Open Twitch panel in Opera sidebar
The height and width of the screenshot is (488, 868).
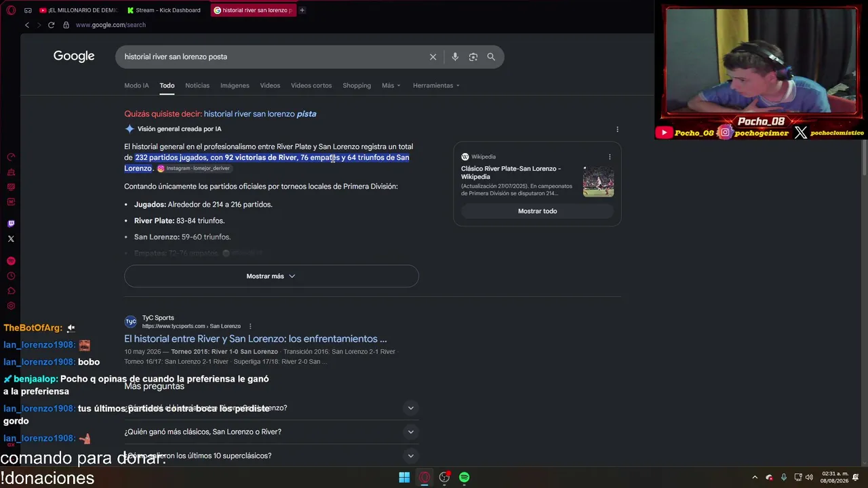pyautogui.click(x=11, y=224)
